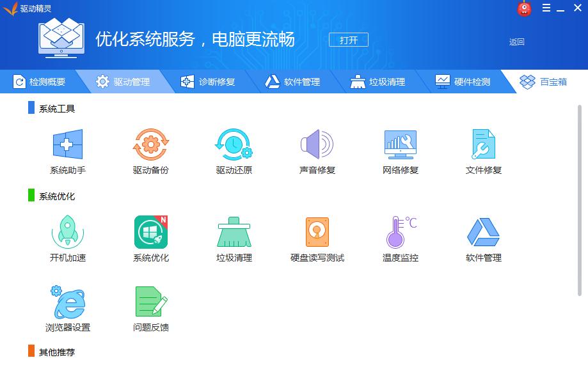Click the 系统工具 section heading

(x=57, y=109)
